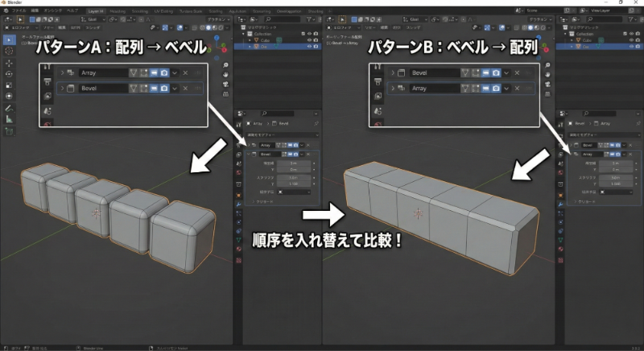Image resolution: width=644 pixels, height=351 pixels.
Task: Open Object Data green triangle tab, Pattern A
Action: click(238, 240)
